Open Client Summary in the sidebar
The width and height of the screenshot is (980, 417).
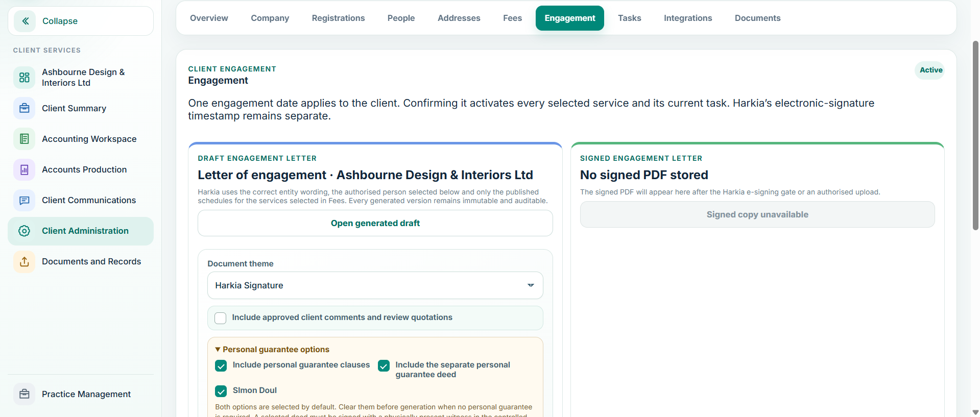[x=81, y=108]
